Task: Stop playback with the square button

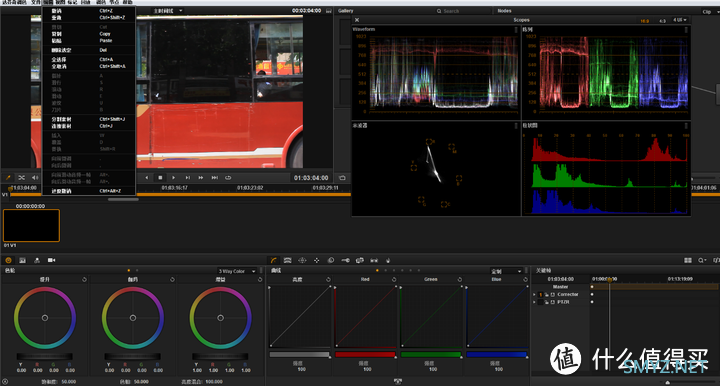Action: (x=160, y=178)
